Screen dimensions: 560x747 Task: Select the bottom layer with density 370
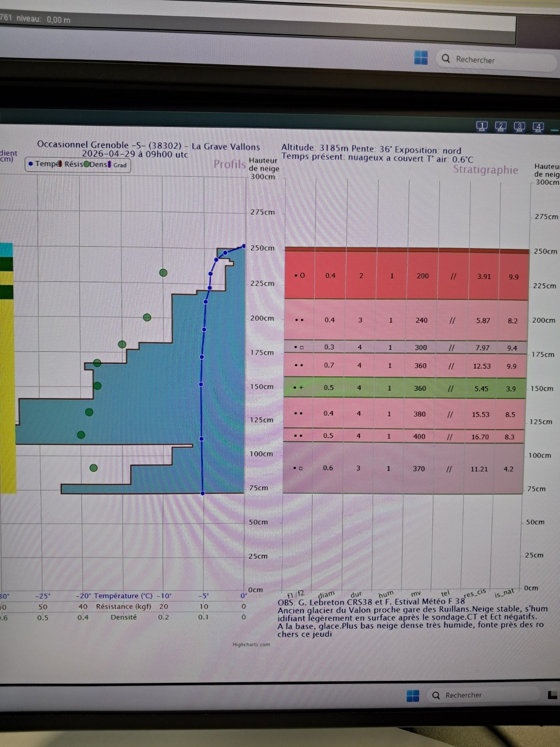403,468
